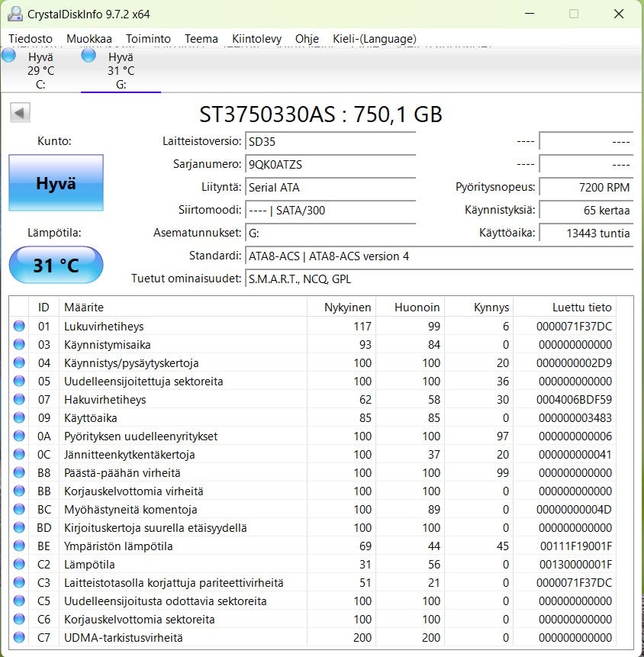Open the Kieli-(Language) menu

point(374,39)
